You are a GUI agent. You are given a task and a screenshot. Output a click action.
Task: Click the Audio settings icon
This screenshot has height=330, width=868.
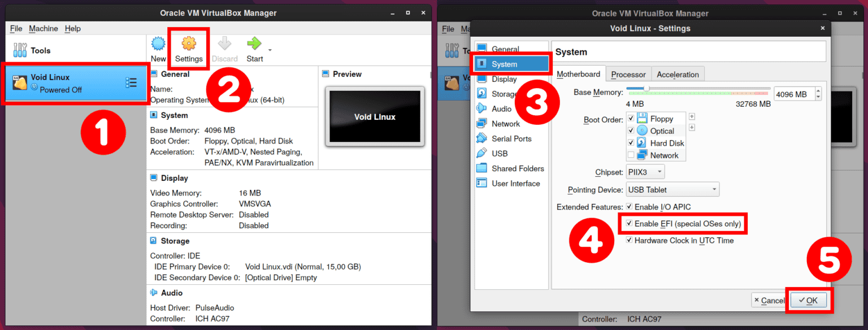click(481, 108)
